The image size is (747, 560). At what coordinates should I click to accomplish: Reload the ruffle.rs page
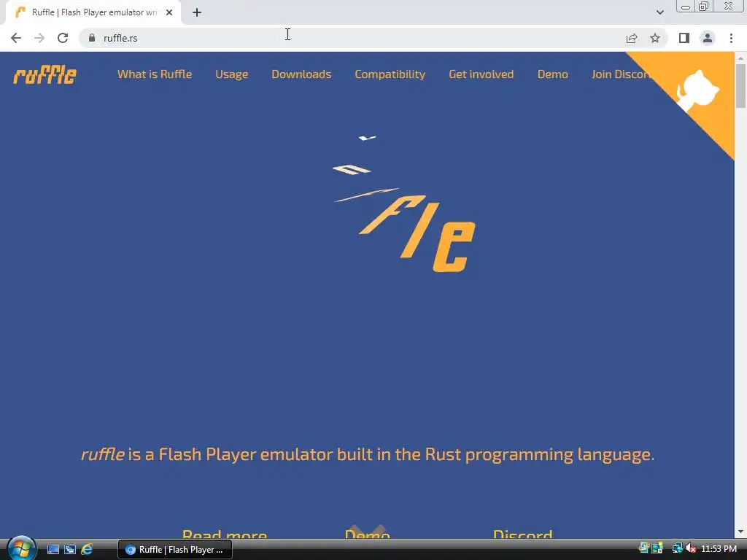tap(63, 38)
